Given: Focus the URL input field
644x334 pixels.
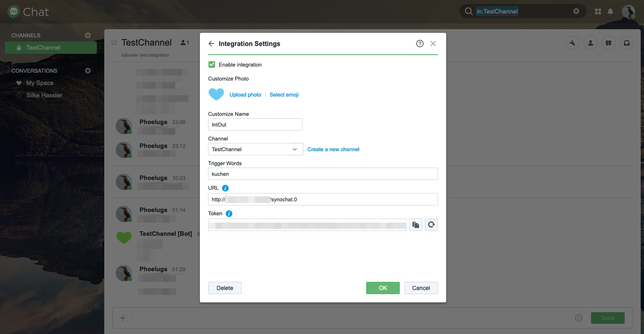Looking at the screenshot, I should click(323, 199).
